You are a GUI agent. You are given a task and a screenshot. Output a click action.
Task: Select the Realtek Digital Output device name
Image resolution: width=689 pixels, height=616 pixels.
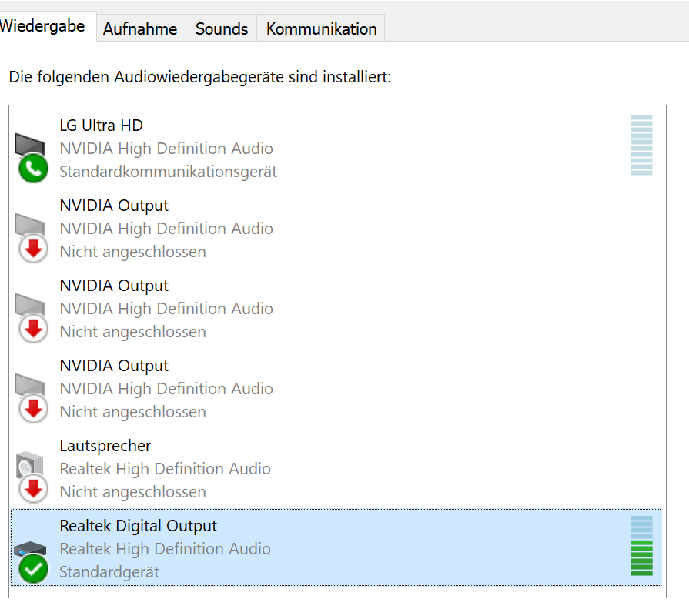(139, 526)
